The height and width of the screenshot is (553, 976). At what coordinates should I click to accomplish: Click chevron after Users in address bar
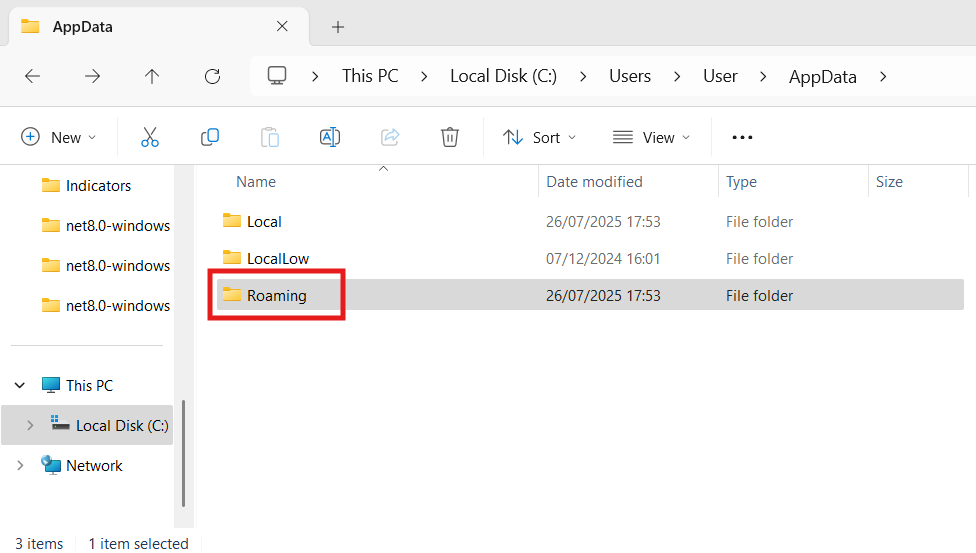click(x=677, y=77)
